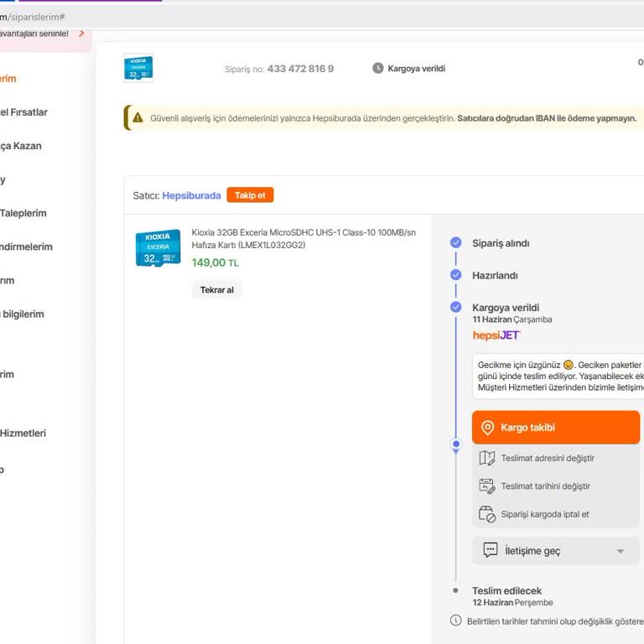Open the Fırsatlar item in the sidebar
The height and width of the screenshot is (644, 644).
click(x=23, y=112)
